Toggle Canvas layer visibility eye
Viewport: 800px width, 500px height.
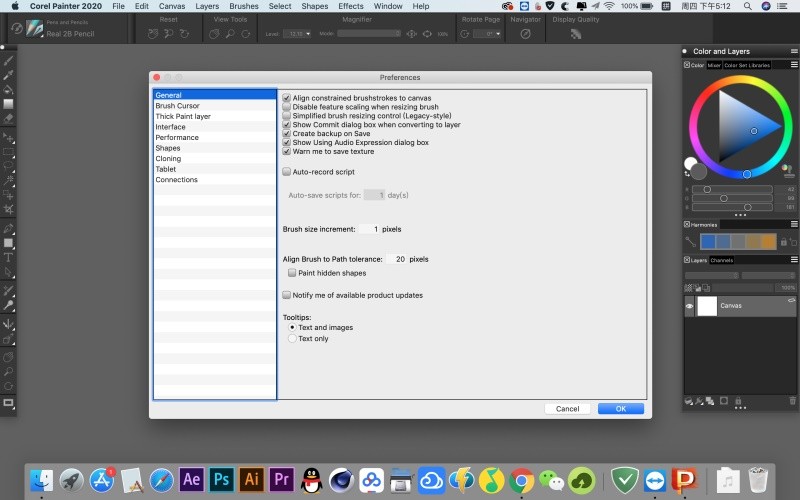(x=689, y=306)
